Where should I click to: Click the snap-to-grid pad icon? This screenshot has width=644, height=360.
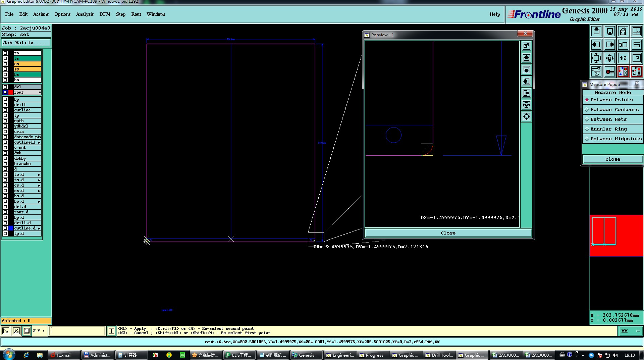610,71
